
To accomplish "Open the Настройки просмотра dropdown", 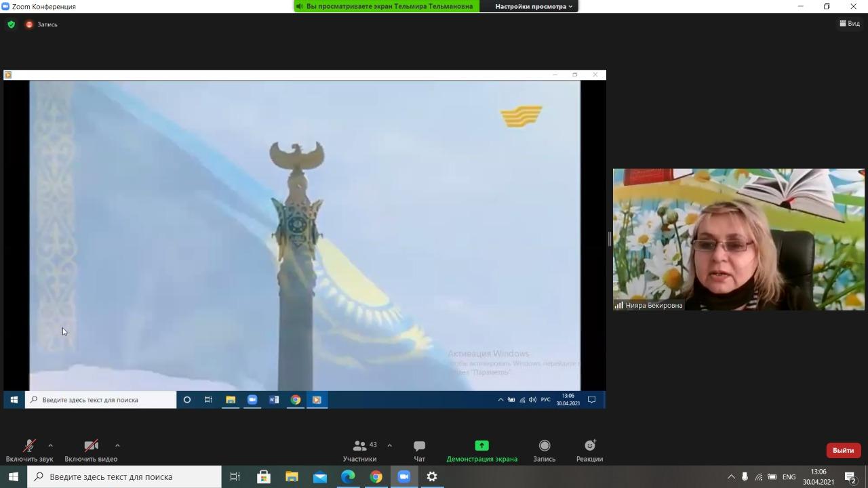I will 533,6.
